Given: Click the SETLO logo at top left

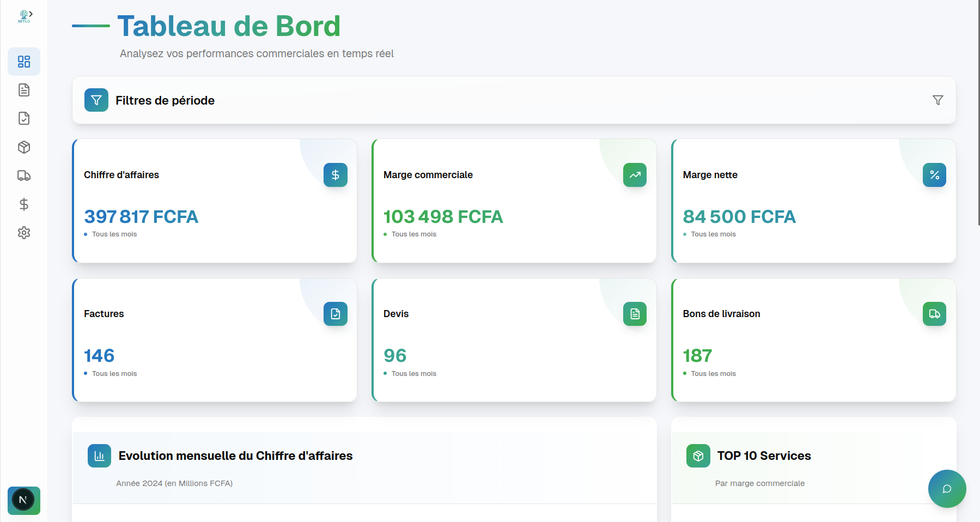Looking at the screenshot, I should [x=23, y=15].
